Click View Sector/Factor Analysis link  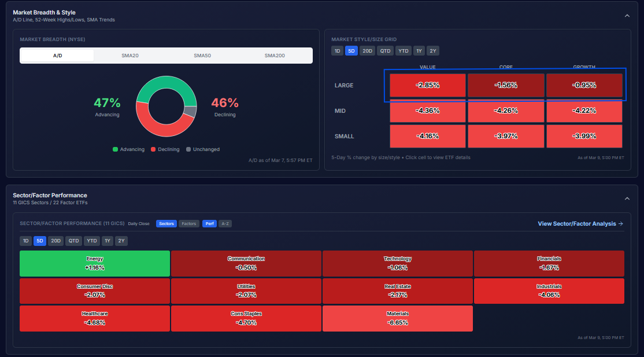580,223
